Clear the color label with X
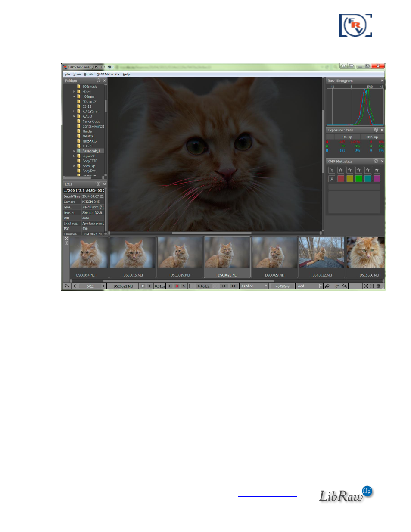 (332, 179)
